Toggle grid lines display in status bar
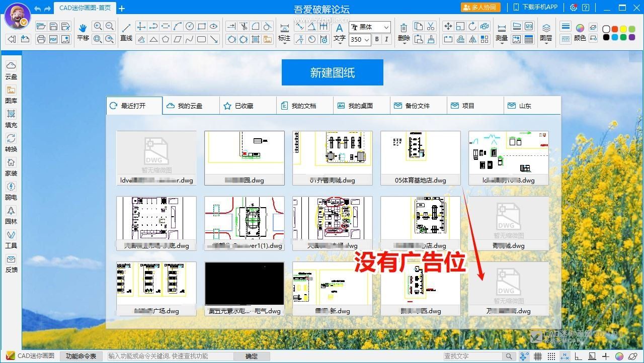The width and height of the screenshot is (644, 363). (538, 356)
